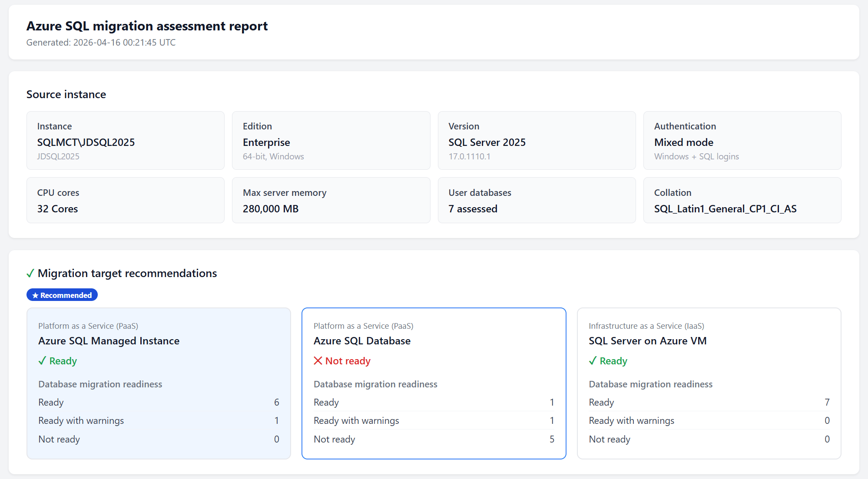868x479 pixels.
Task: Select the Azure SQL Managed Instance card title
Action: pos(109,341)
